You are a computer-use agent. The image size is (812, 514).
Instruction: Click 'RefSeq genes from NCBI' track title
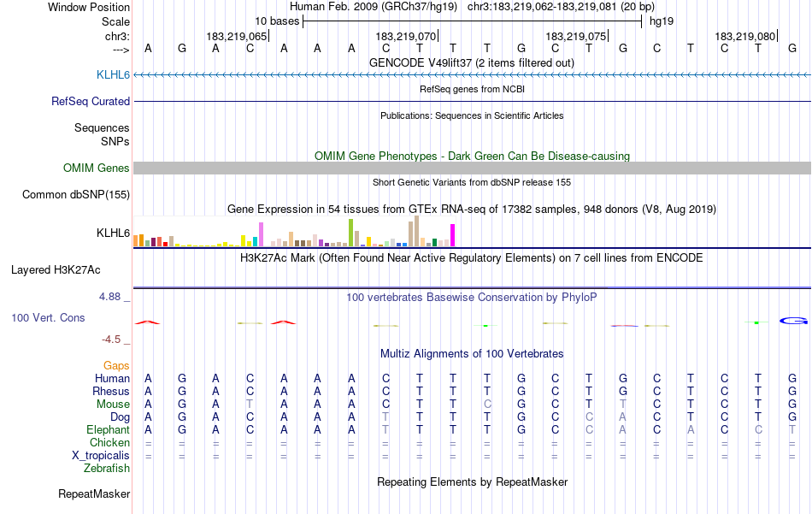pos(472,89)
